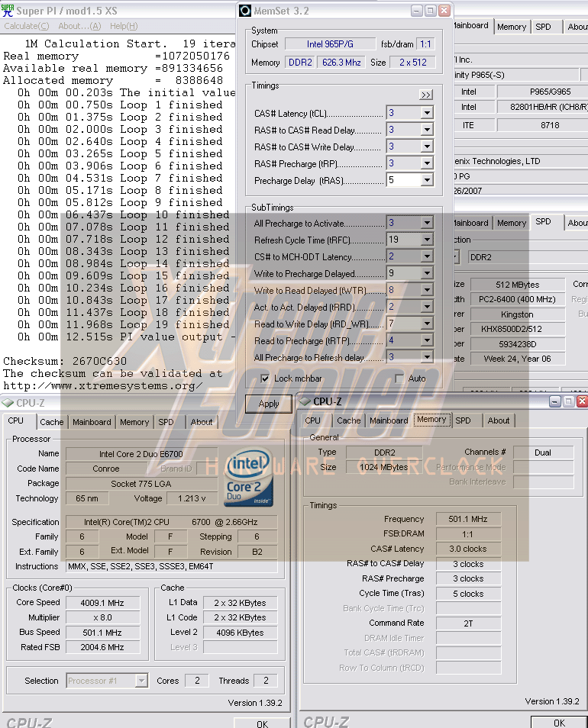The height and width of the screenshot is (728, 588).
Task: Click the PC2-6400 (400 MHz) bandwidth field
Action: (x=518, y=299)
